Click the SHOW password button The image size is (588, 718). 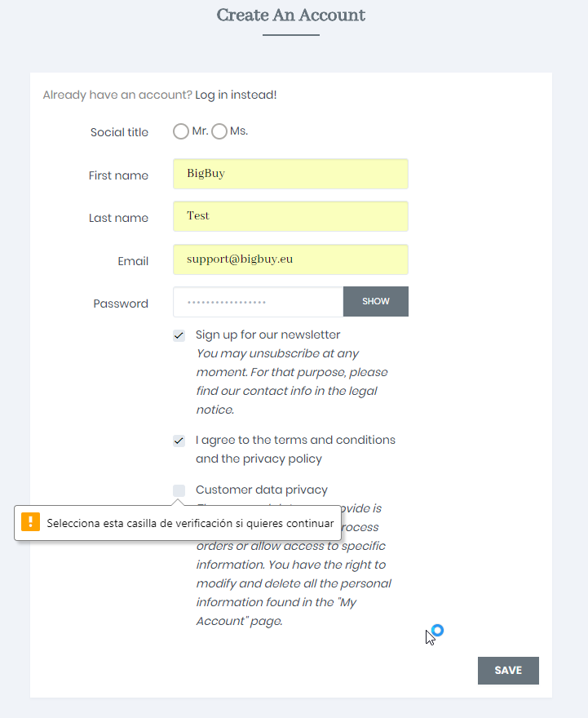(376, 302)
